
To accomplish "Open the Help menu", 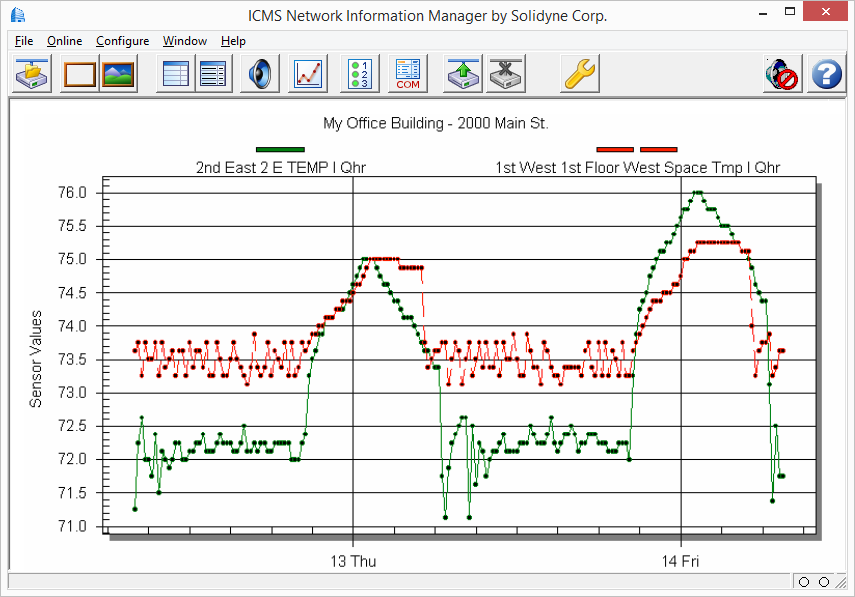I will tap(233, 41).
